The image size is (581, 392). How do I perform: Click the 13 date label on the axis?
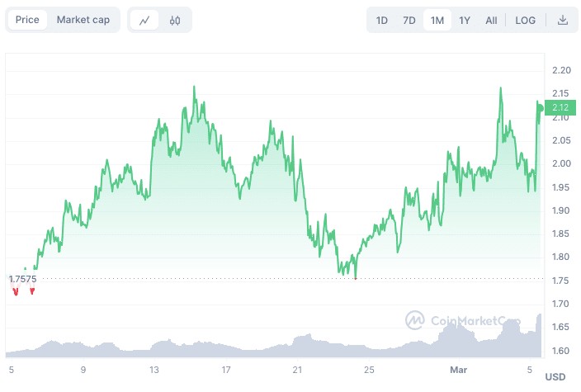154,370
